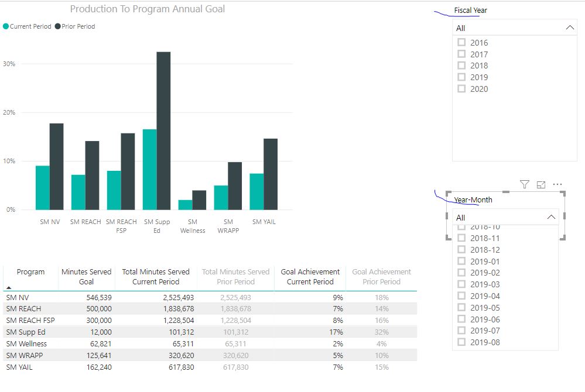Select the SM Supp Ed dark prior-period bar

click(x=163, y=131)
